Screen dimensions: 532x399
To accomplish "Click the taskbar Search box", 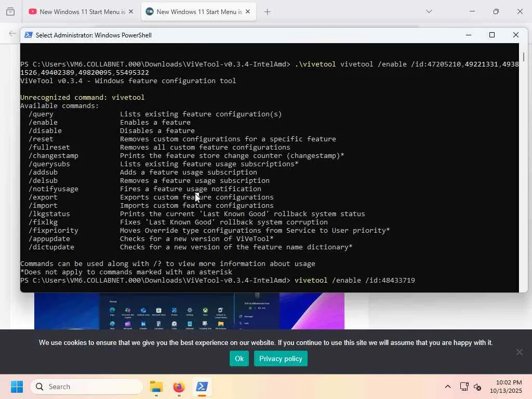I will 87,387.
